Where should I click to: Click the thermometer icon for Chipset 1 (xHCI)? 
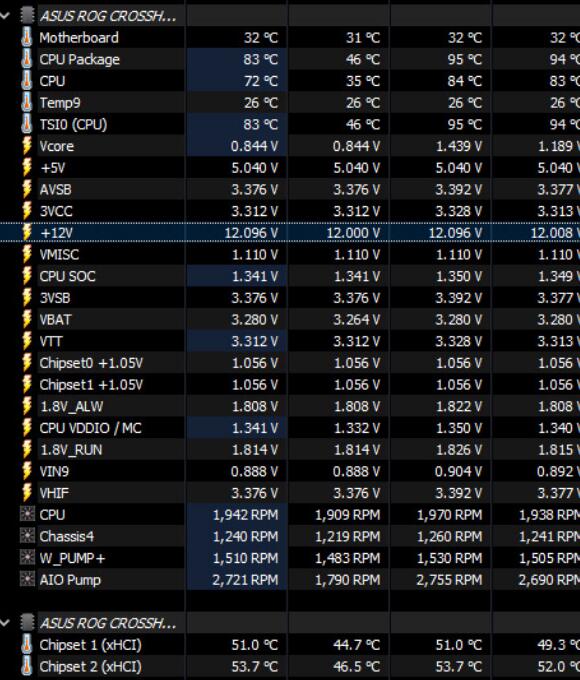[26, 644]
